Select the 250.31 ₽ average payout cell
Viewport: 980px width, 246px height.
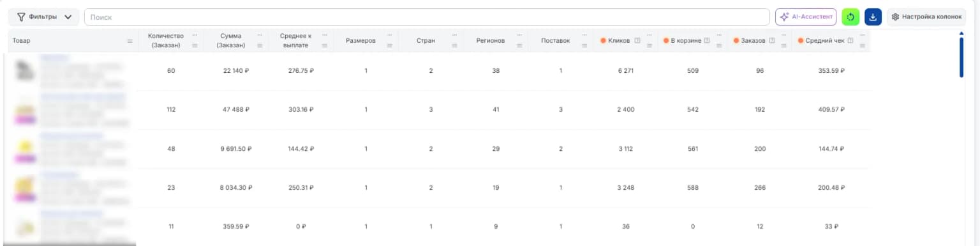tap(301, 188)
